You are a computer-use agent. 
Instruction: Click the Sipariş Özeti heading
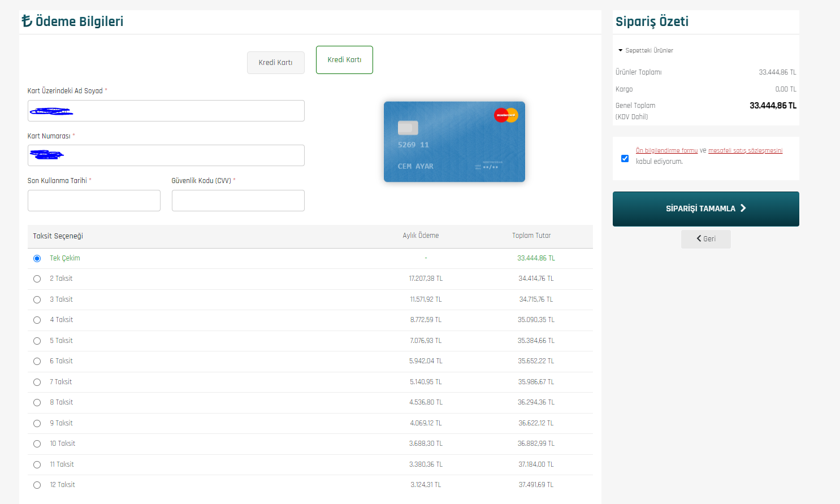652,21
